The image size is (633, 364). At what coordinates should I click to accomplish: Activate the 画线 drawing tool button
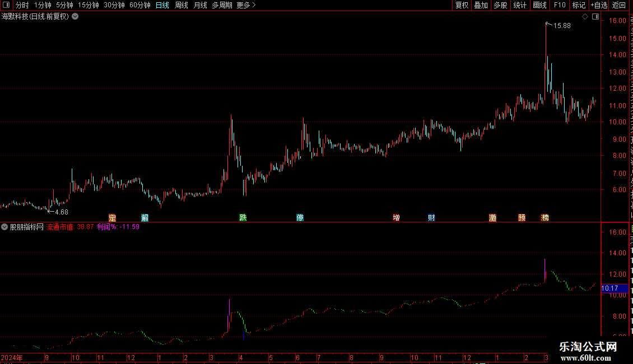[x=540, y=5]
